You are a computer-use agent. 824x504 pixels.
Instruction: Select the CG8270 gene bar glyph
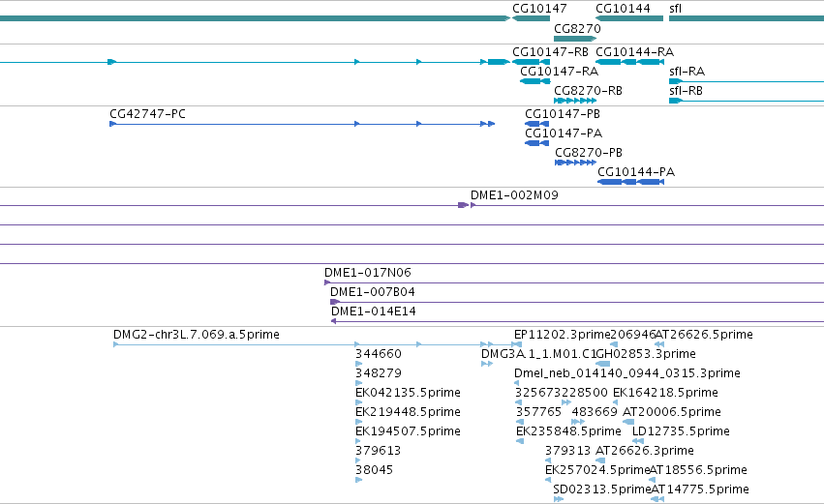(x=575, y=39)
